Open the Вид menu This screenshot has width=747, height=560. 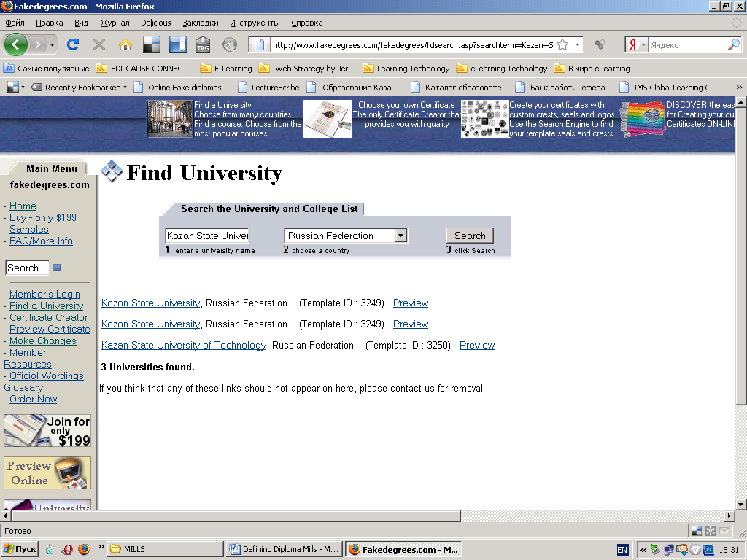tap(82, 23)
